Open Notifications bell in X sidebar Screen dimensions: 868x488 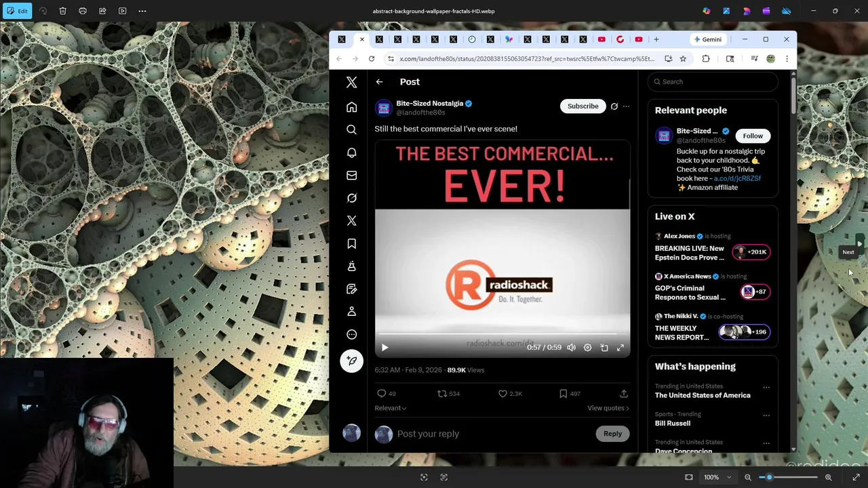(351, 152)
